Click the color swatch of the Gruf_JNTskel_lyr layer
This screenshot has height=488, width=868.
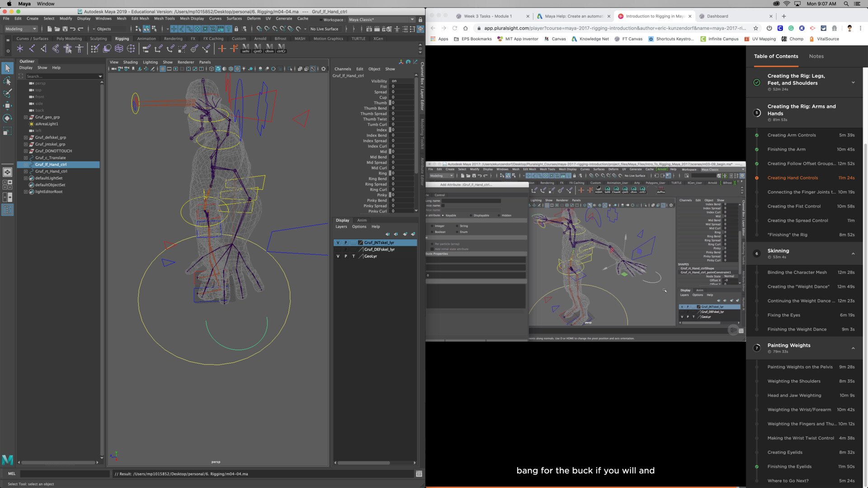(360, 242)
